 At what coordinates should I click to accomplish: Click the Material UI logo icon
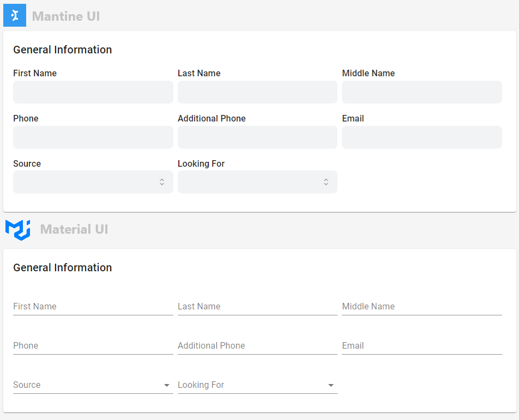[18, 230]
